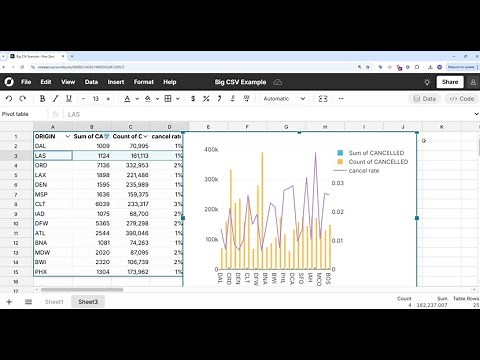Screen dimensions: 480x360
Task: Select column A header
Action: (x=53, y=127)
